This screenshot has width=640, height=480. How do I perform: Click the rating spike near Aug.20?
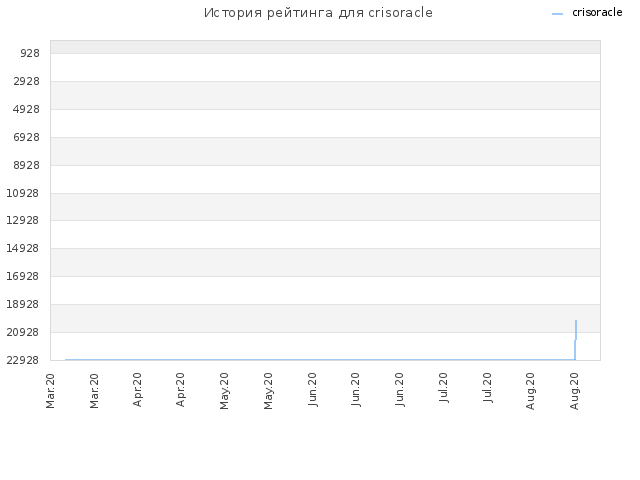tap(576, 340)
